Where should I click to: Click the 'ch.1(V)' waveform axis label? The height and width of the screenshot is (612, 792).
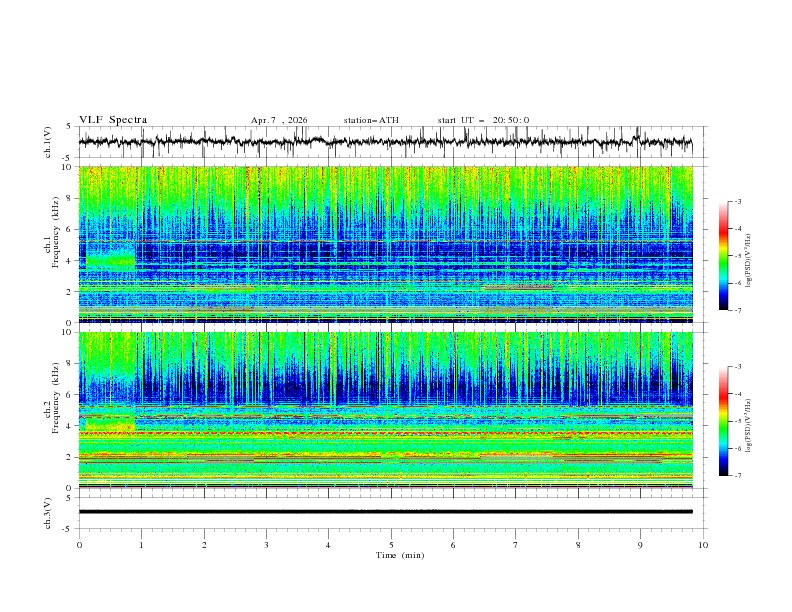point(48,142)
